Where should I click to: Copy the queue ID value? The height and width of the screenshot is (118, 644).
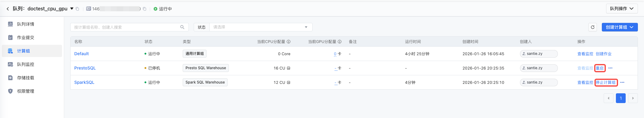[x=145, y=9]
